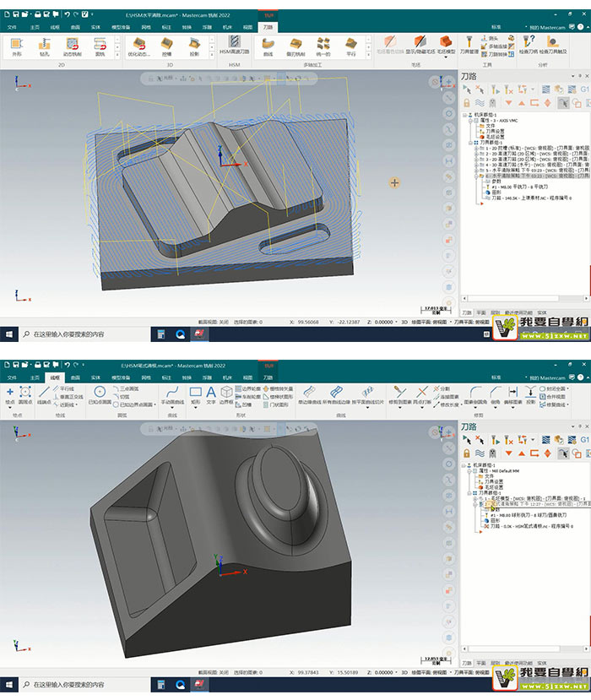The height and width of the screenshot is (700, 591).
Task: Switch to 平面 panel tab in top window
Action: click(x=481, y=313)
